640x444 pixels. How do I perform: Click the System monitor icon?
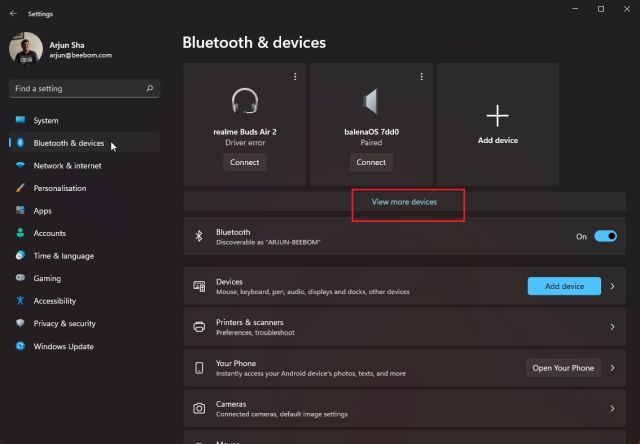point(20,120)
